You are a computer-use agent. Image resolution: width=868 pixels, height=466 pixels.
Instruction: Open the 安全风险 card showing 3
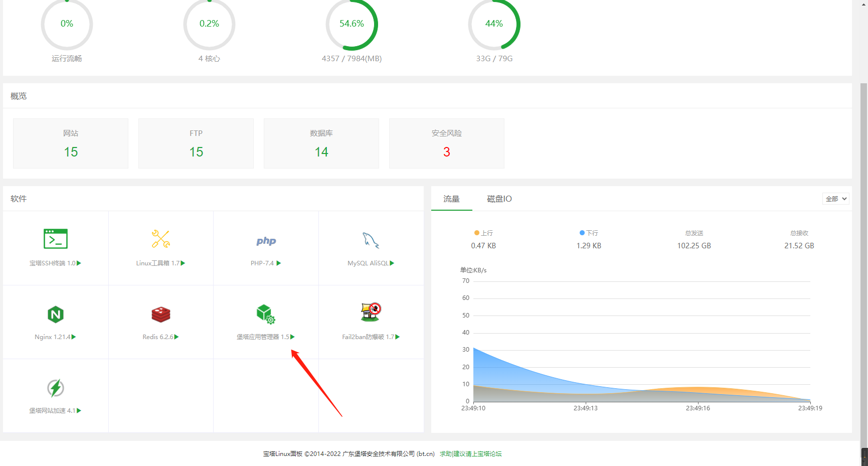pos(447,143)
